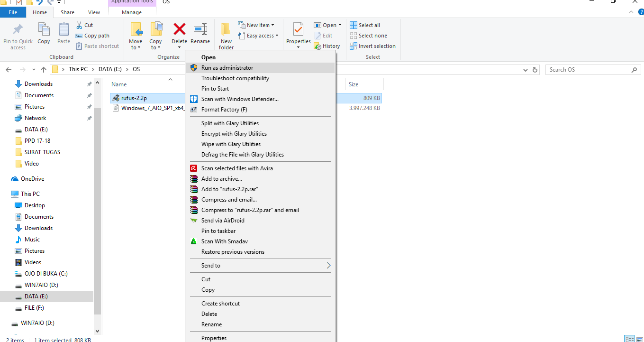Expand the address bar history dropdown
Image resolution: width=644 pixels, height=342 pixels.
pyautogui.click(x=525, y=70)
